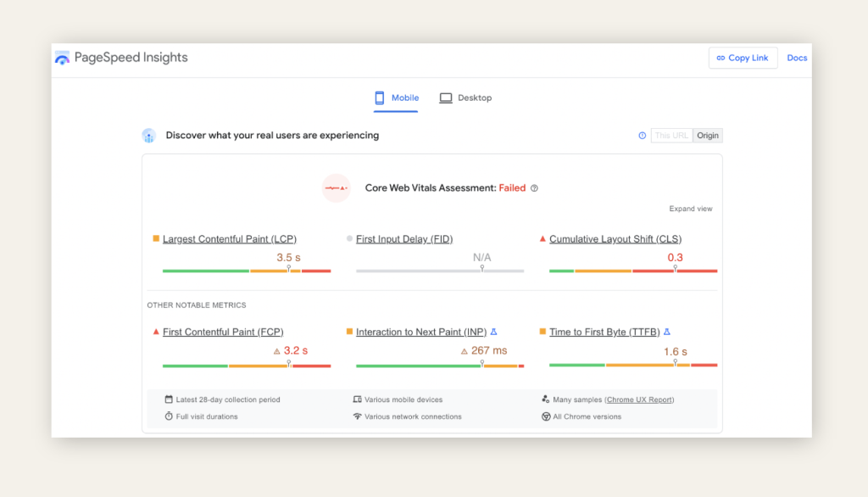Screen dimensions: 868x497
Task: Open Cumulative Layout Shift (CLS) metric link
Action: pos(615,239)
